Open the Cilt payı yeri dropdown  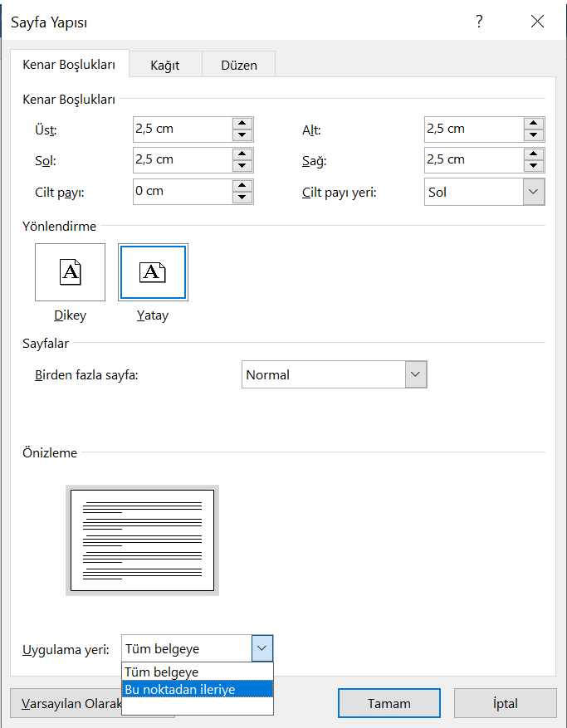tap(534, 192)
